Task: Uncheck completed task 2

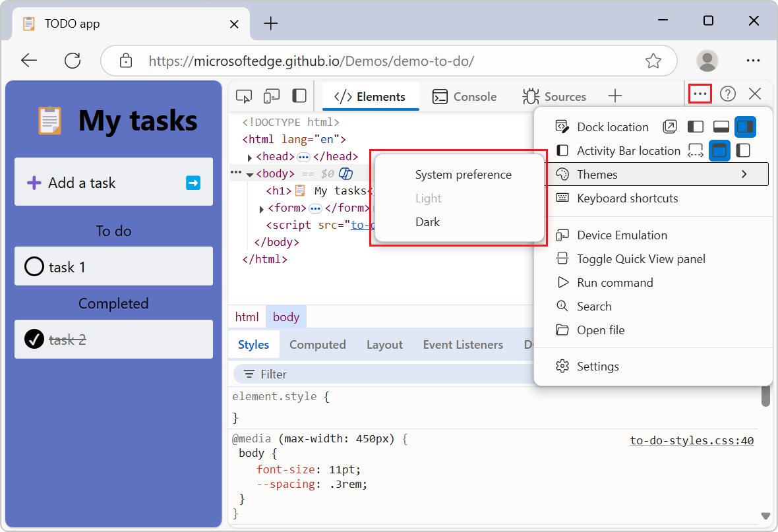Action: [34, 340]
